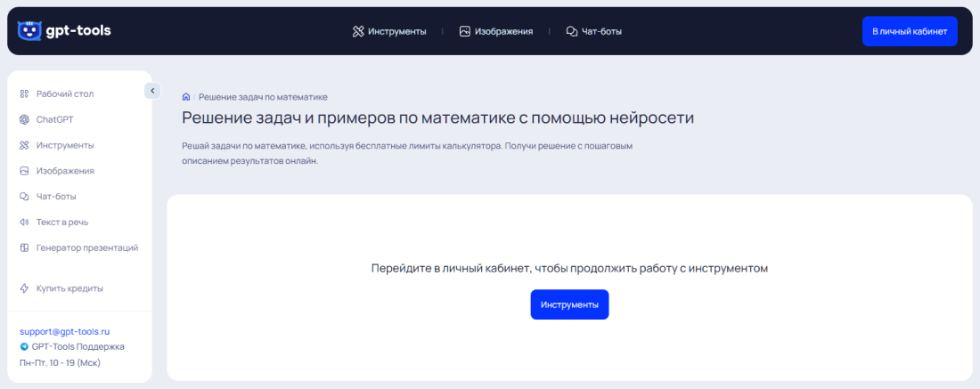
Task: Click the Изображения sidebar icon
Action: coord(24,170)
